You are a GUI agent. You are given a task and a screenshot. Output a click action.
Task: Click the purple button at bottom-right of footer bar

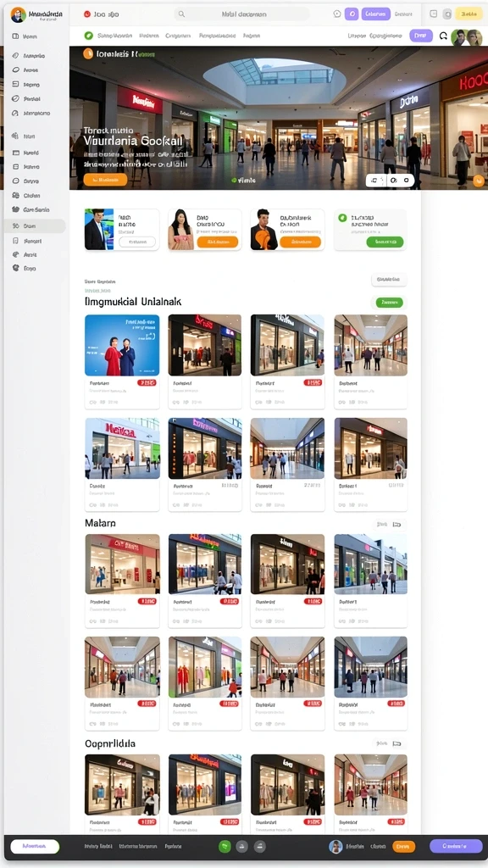point(456,846)
